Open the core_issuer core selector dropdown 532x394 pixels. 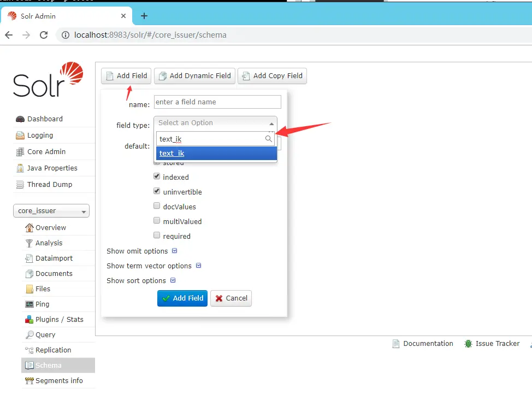(51, 211)
